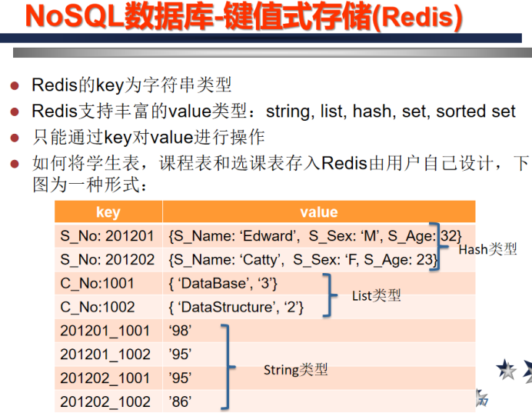Click the value '95' in row 201202_1001
The image size is (532, 413).
point(180,378)
